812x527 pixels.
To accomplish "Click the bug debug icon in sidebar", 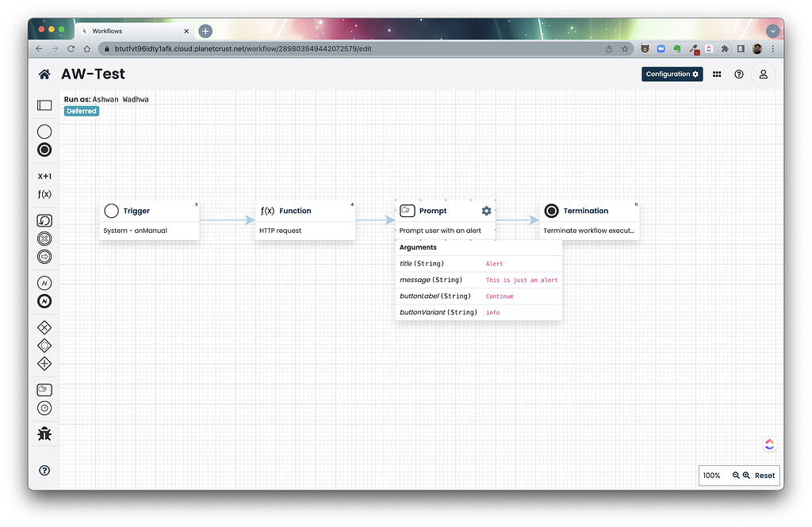I will point(44,433).
